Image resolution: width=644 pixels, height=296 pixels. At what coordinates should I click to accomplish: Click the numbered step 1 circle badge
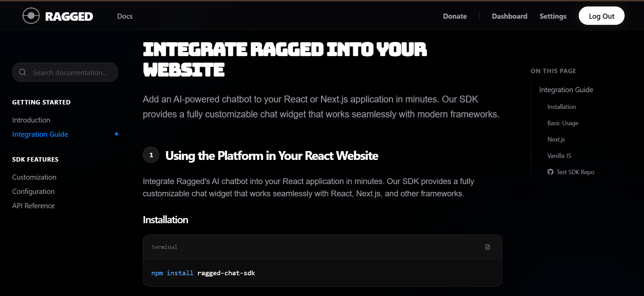(x=151, y=155)
